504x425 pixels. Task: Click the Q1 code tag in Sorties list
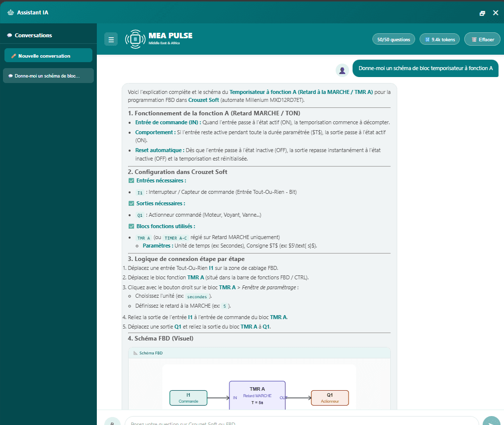pos(140,215)
